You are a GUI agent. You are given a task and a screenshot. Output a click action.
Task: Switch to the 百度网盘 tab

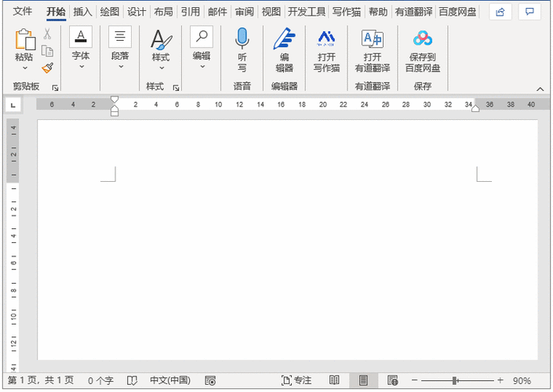(457, 12)
